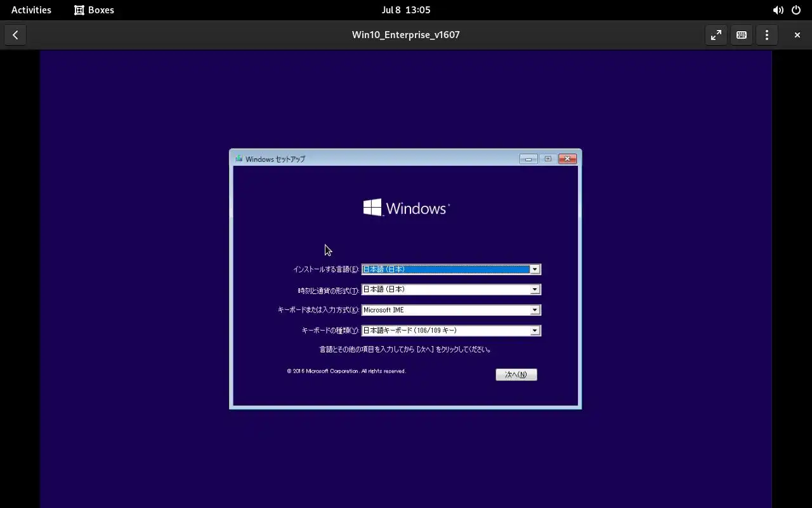Click the Win10_Enterprise_v1607 title text

(x=406, y=35)
